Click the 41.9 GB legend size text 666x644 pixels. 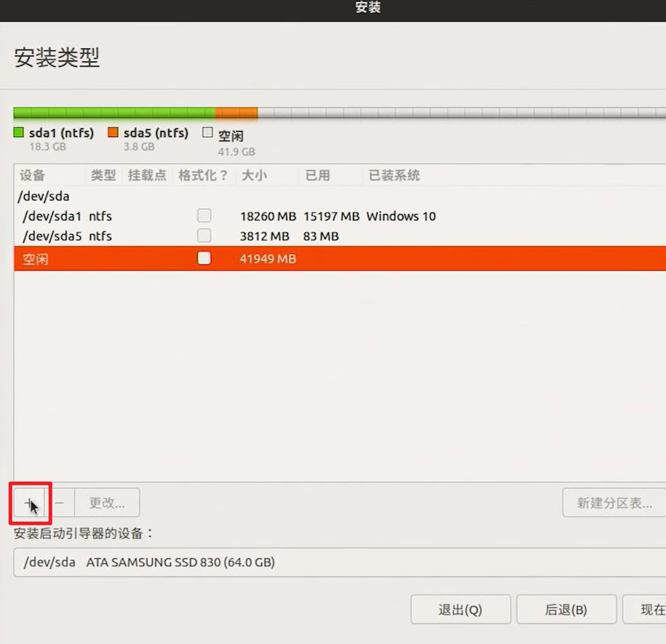(x=237, y=151)
